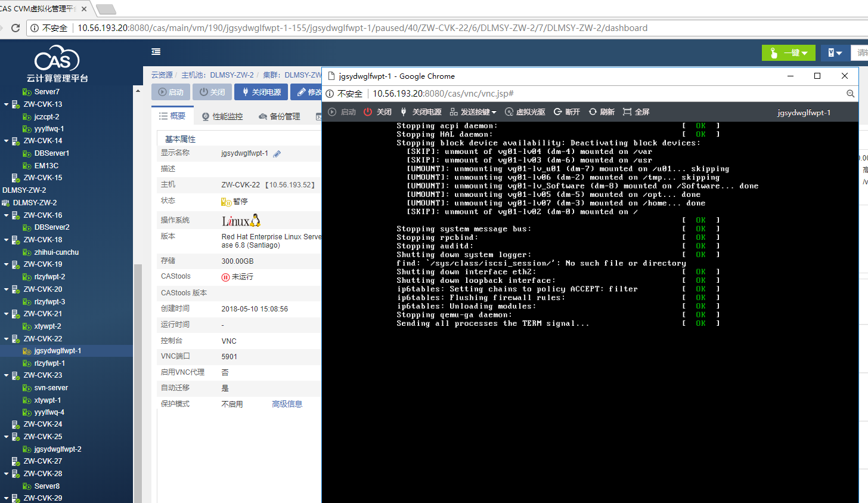Click 关闭 in the CAS VM toolbar
Viewport: 868px width, 503px height.
coord(212,92)
